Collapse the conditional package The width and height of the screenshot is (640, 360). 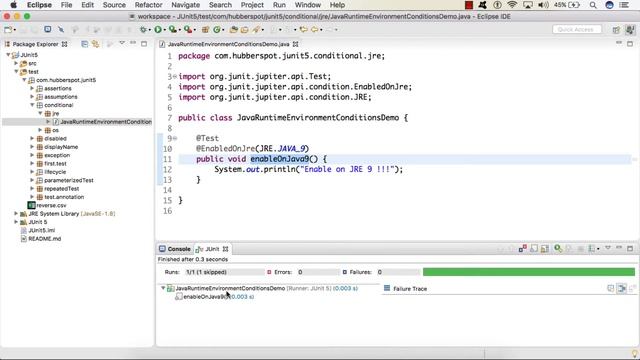[32, 105]
